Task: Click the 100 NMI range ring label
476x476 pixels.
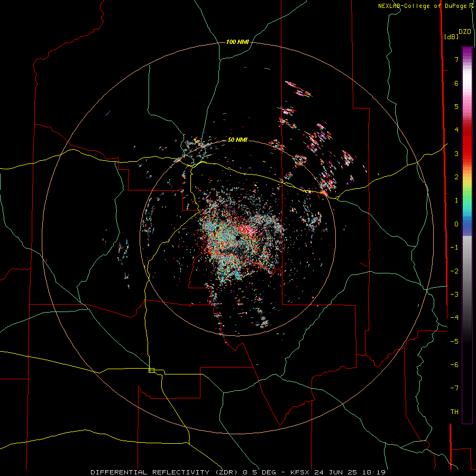Action: click(x=237, y=42)
